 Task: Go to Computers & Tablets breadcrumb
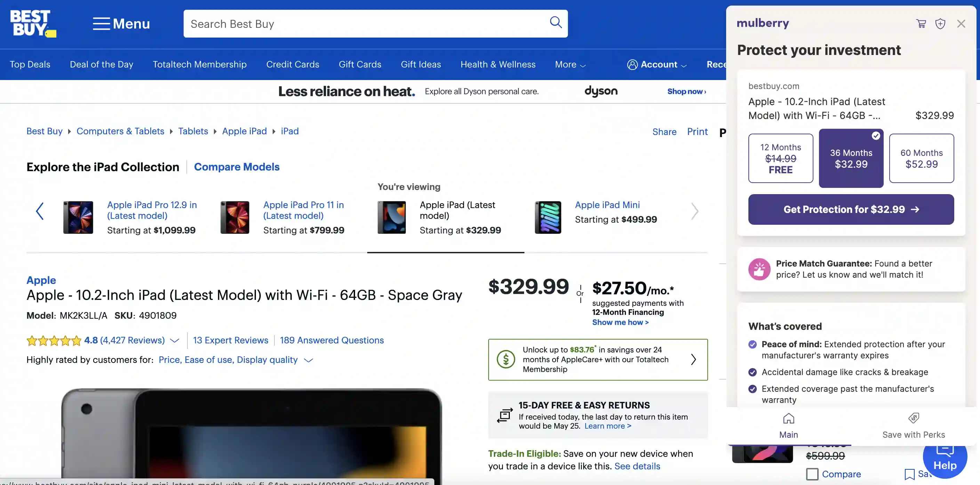pos(120,131)
